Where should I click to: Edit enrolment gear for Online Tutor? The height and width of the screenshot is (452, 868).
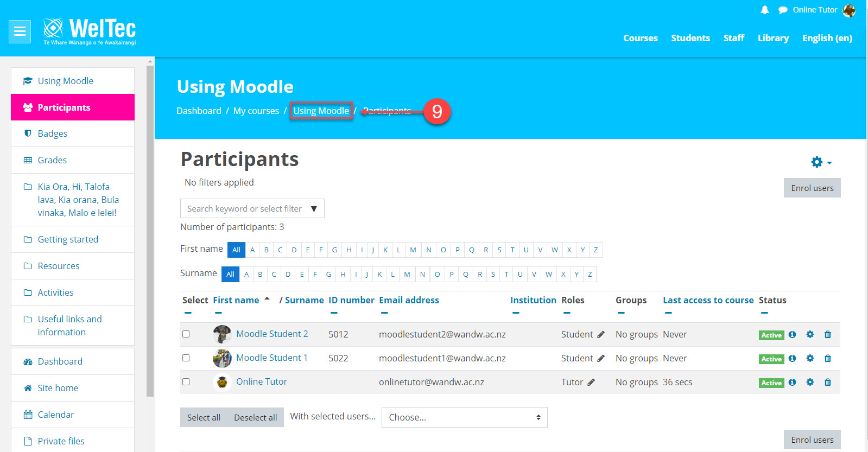[810, 382]
